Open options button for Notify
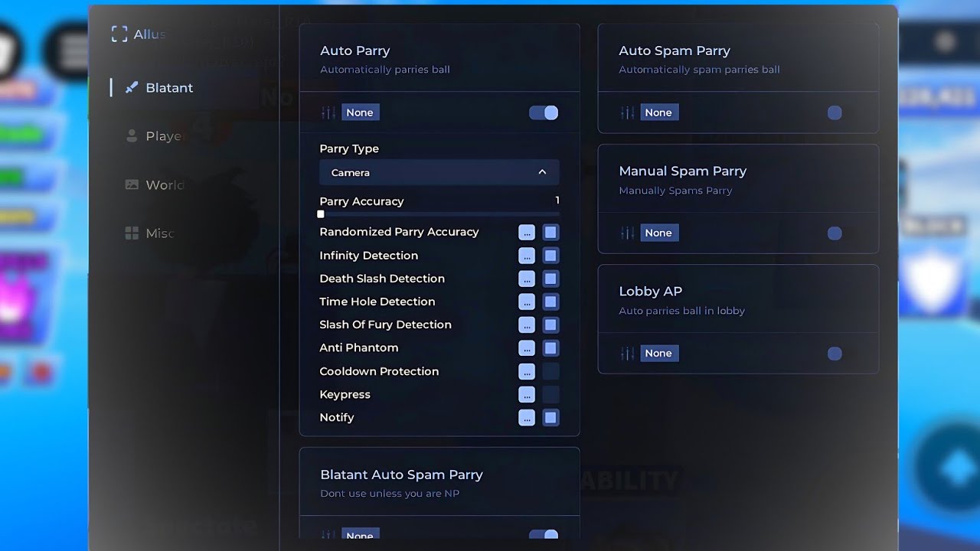 point(527,417)
